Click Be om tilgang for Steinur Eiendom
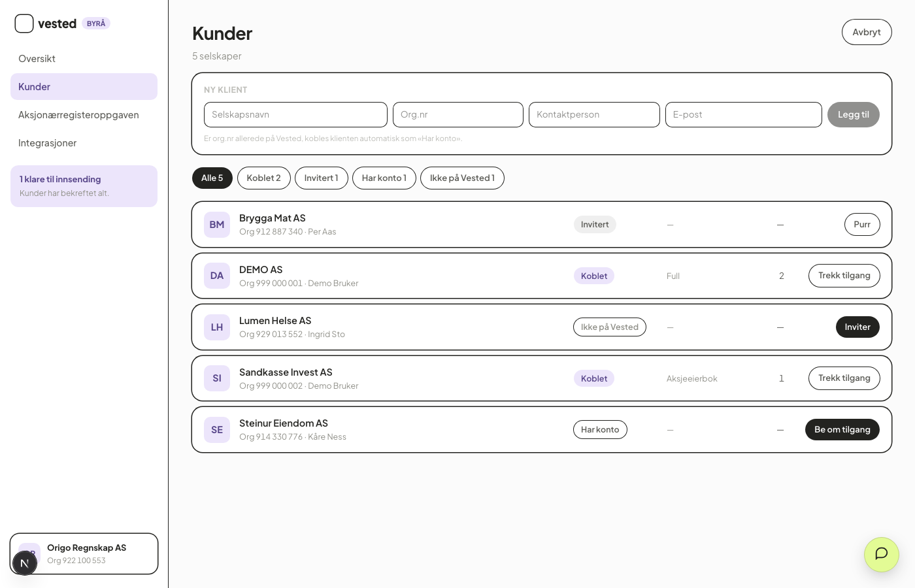 pyautogui.click(x=842, y=429)
